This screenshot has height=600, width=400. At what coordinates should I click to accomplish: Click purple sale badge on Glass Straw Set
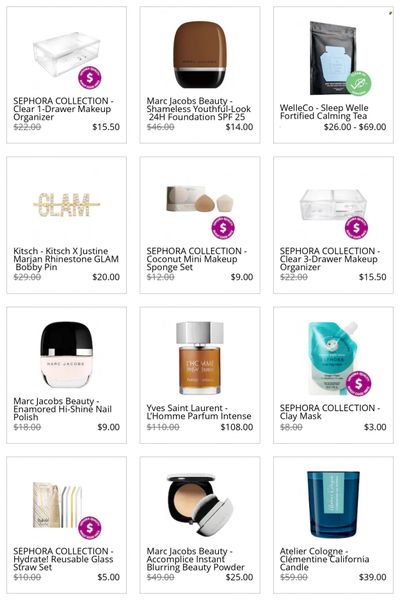tap(90, 528)
